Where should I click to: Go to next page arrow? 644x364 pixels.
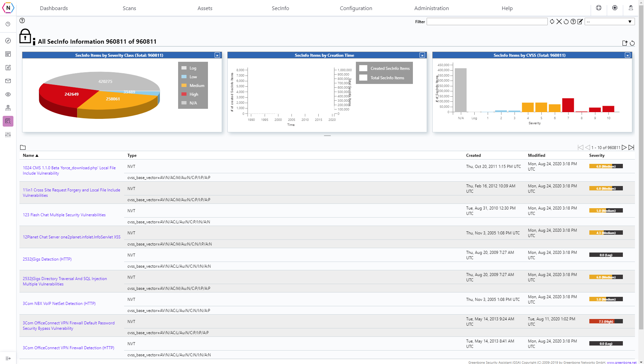pyautogui.click(x=624, y=147)
